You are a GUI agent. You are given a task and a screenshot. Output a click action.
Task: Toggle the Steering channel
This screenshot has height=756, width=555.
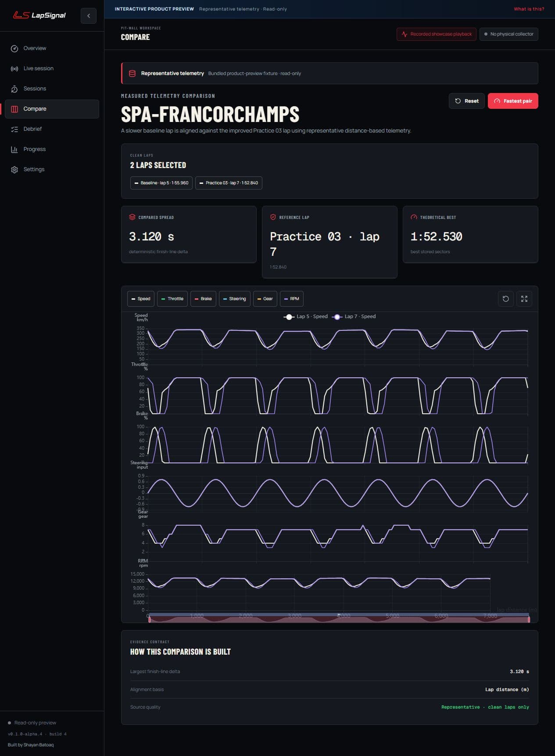235,299
